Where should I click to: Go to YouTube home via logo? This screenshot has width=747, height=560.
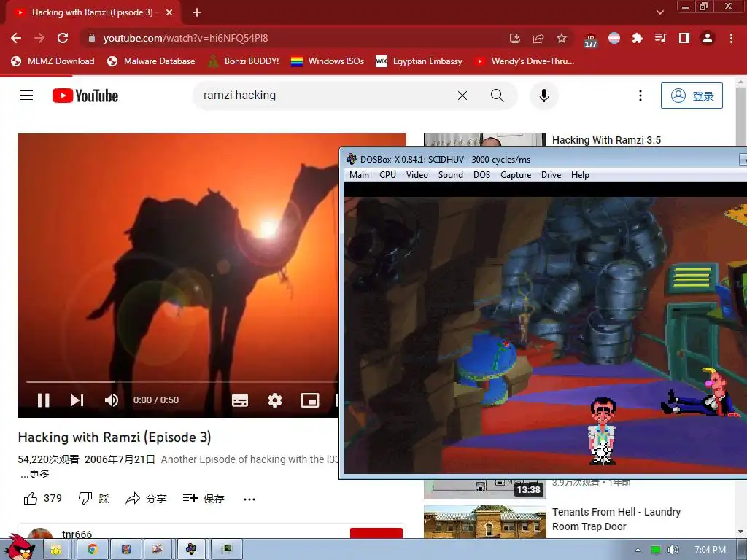click(x=85, y=96)
